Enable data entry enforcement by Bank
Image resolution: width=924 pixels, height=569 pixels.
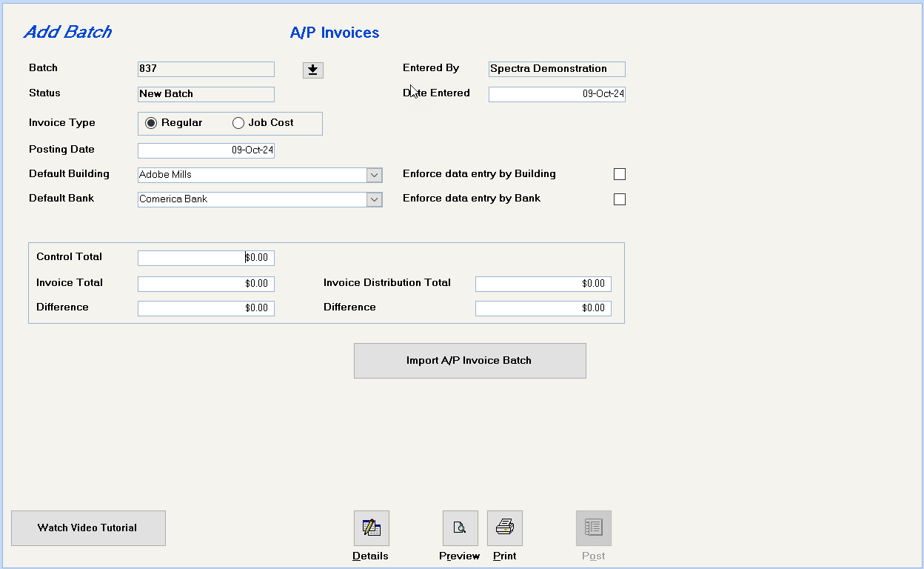[619, 199]
